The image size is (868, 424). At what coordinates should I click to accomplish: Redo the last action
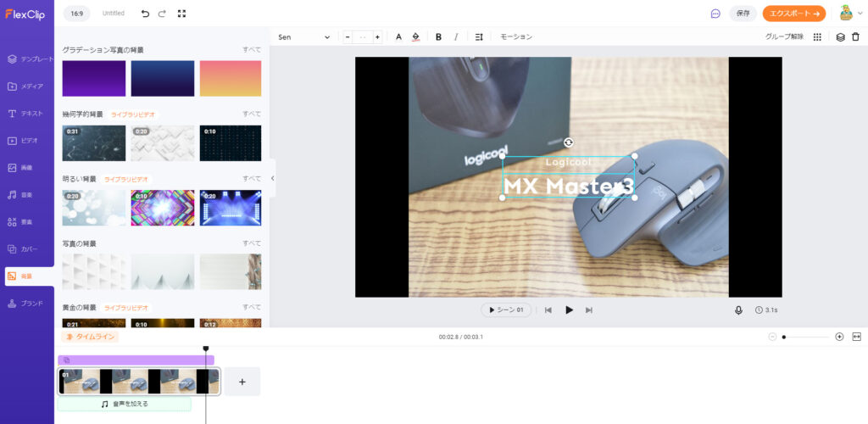pyautogui.click(x=162, y=14)
